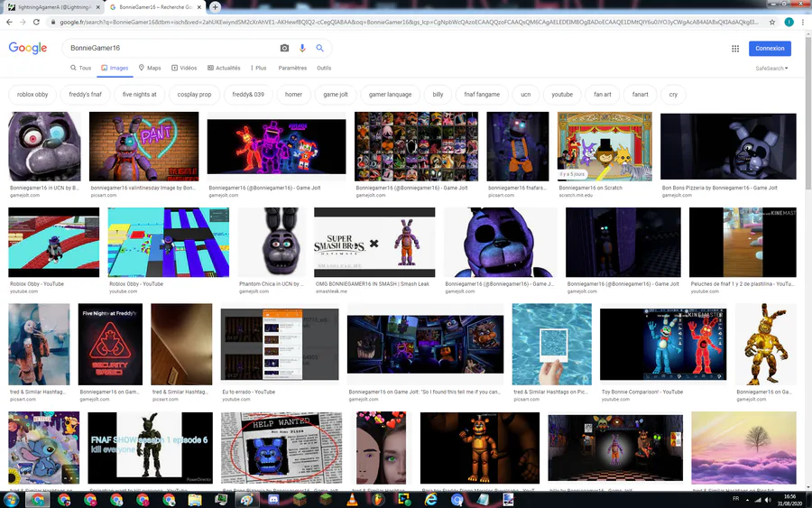Click the Google logo
The height and width of the screenshot is (508, 812).
click(28, 48)
